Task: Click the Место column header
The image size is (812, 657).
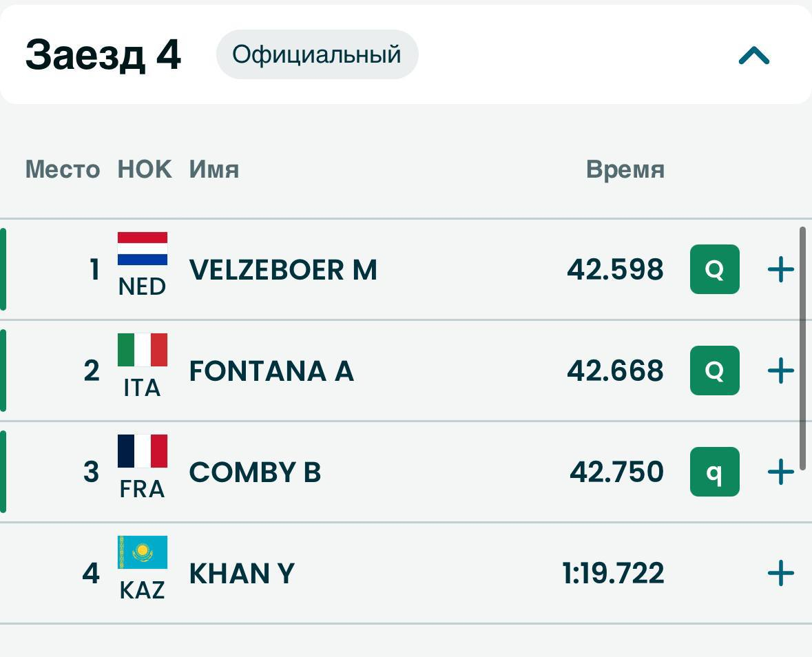Action: (63, 169)
